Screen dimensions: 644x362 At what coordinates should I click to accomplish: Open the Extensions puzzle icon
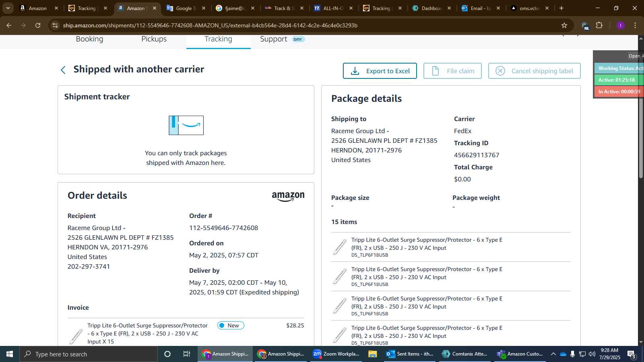[599, 25]
